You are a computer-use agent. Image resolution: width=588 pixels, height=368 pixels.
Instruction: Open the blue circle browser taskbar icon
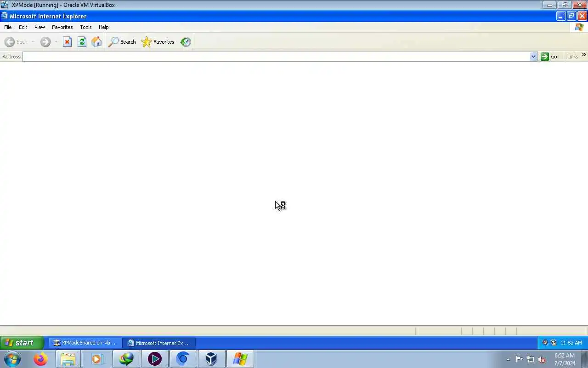[x=183, y=359]
